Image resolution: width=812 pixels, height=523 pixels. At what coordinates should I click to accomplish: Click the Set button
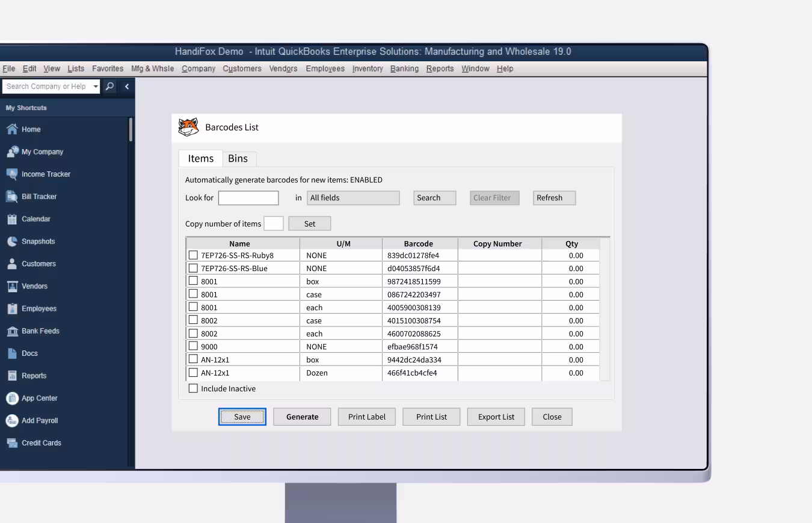click(310, 224)
